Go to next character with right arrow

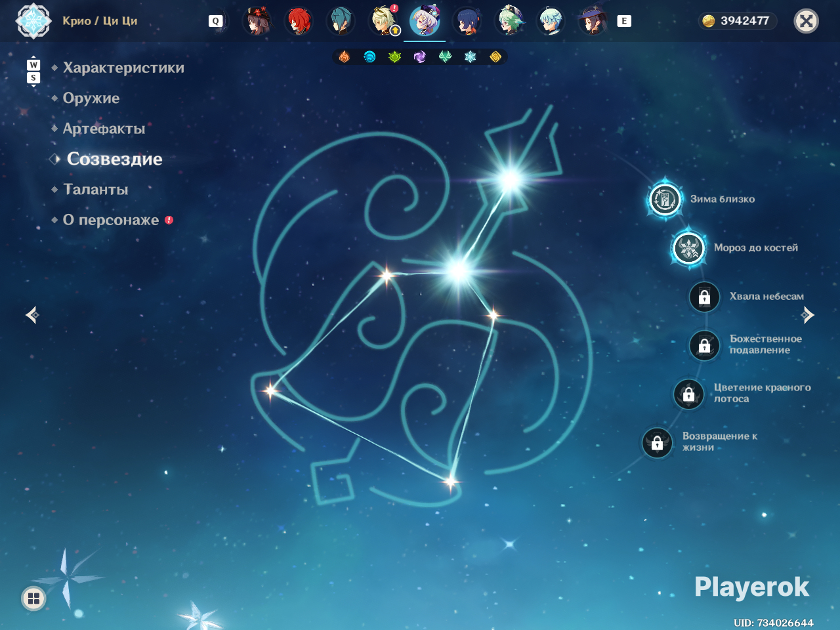pyautogui.click(x=808, y=315)
